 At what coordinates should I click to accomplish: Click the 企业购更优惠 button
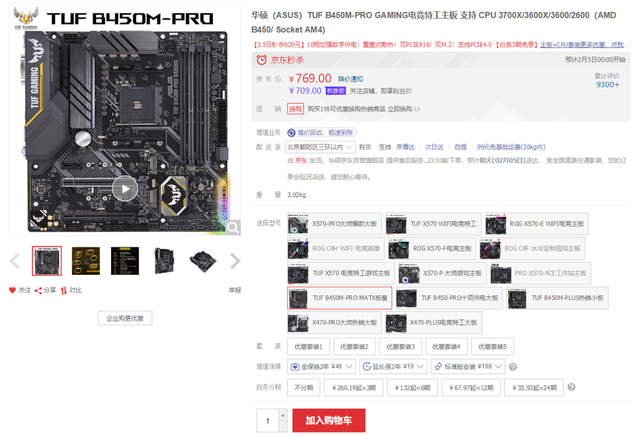pyautogui.click(x=125, y=318)
